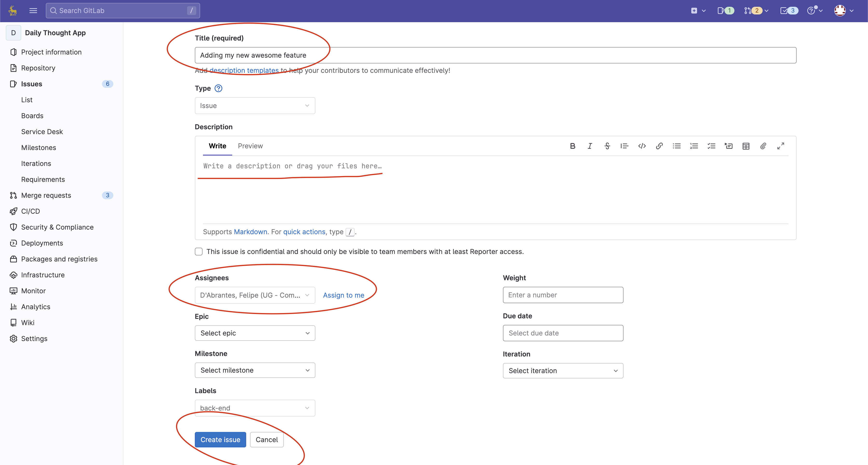Toggle full screen description editor

coord(781,146)
